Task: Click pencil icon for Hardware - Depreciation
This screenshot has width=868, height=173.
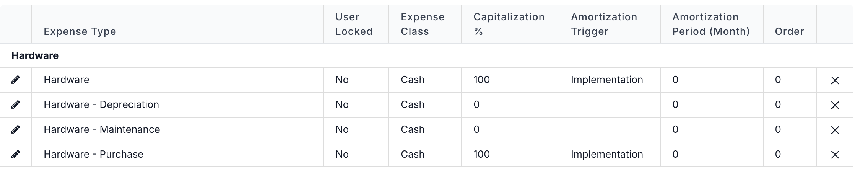Action: tap(16, 104)
